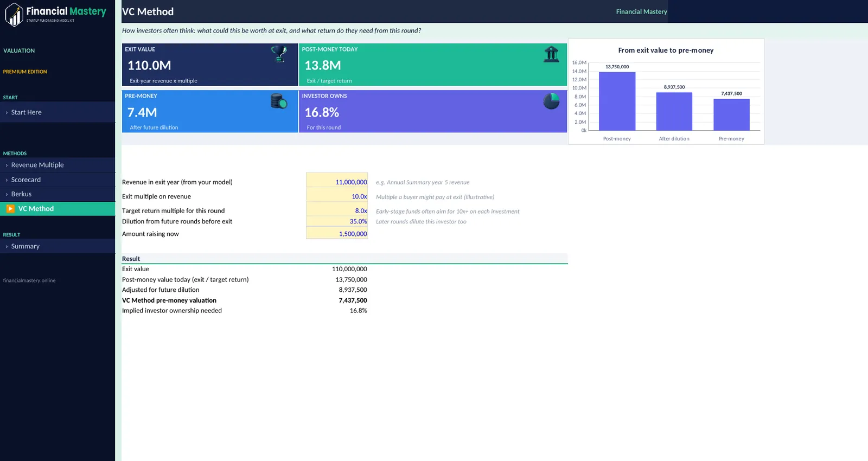Screen dimensions: 868x461
Task: Select the exit multiple 10.0x cell
Action: pos(337,196)
